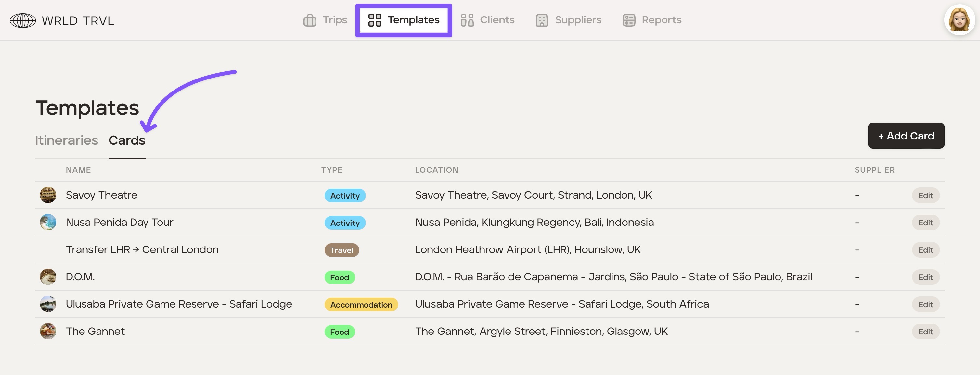Click the Savoy Theatre thumbnail image
Screen dimensions: 980x375
click(x=48, y=195)
